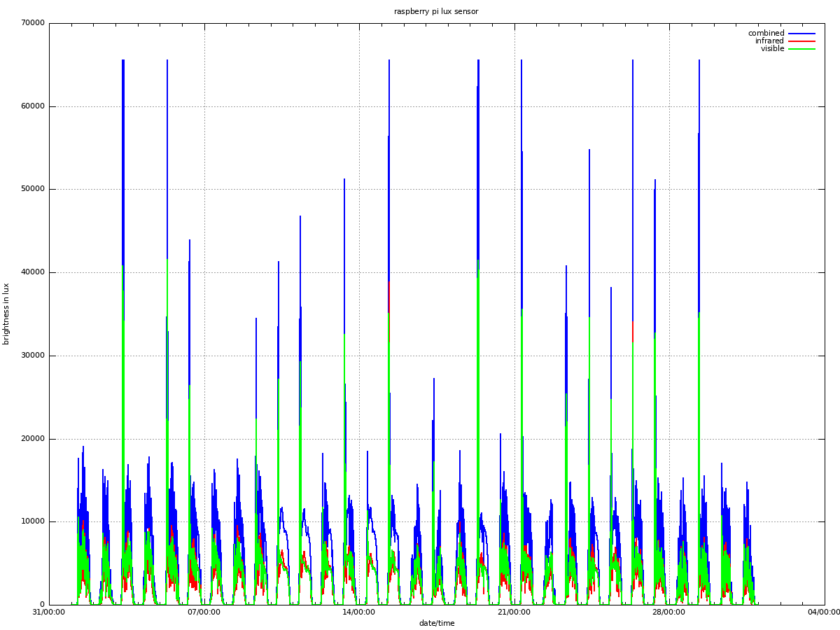Click the red infrared legend line sample
This screenshot has height=630, width=840.
point(802,41)
